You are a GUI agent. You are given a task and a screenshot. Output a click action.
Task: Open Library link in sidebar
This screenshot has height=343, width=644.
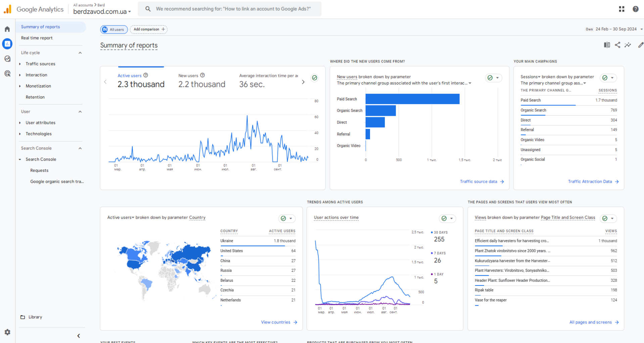tap(35, 317)
